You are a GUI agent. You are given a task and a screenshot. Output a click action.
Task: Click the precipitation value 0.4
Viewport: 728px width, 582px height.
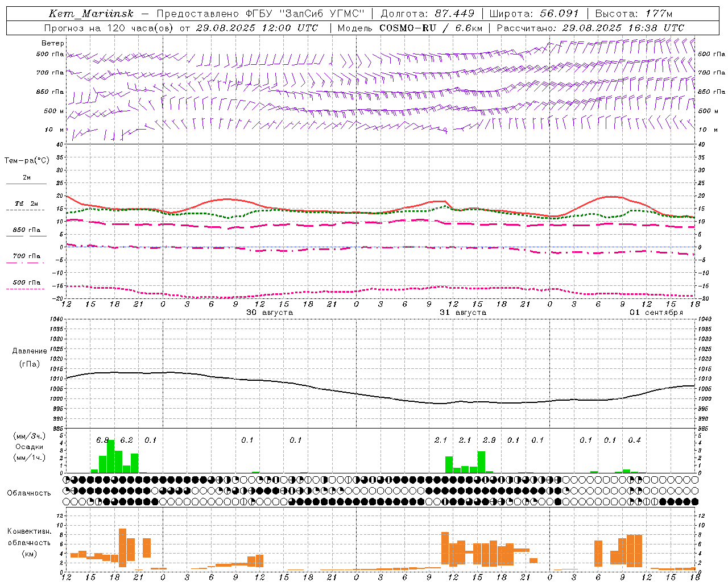pyautogui.click(x=634, y=440)
